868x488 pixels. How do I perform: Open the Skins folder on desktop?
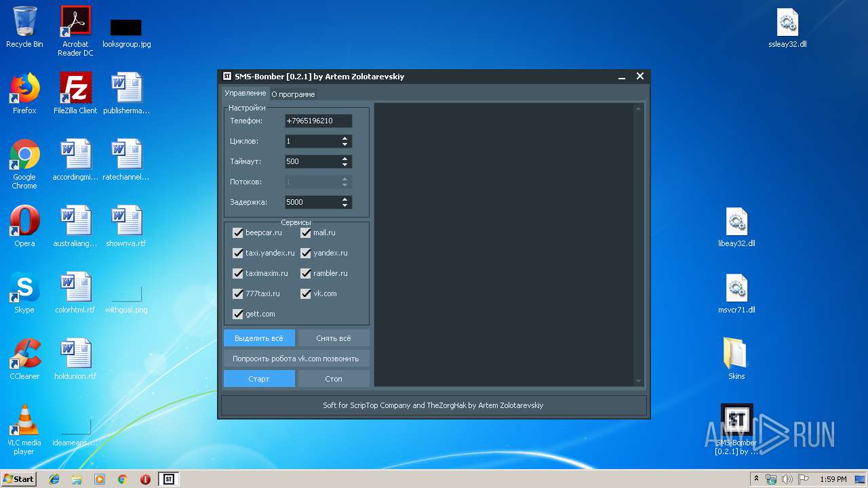[x=736, y=359]
